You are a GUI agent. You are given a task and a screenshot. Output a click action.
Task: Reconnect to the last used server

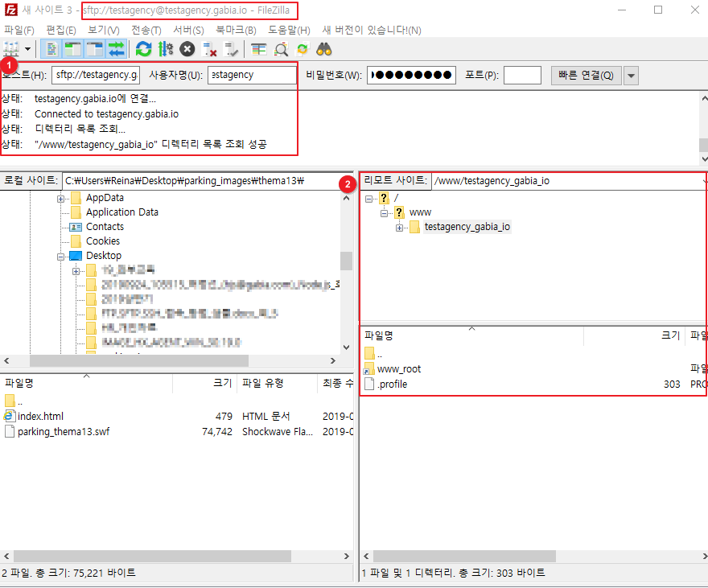[x=231, y=49]
